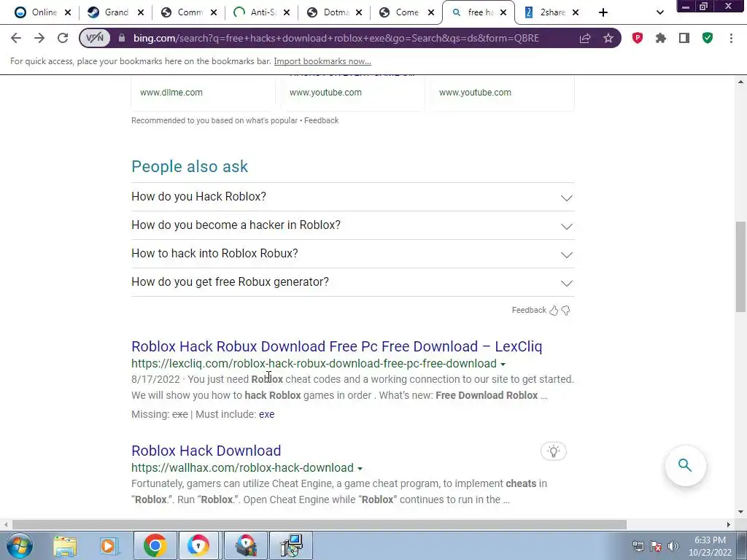
Task: Reload the Bing search page
Action: click(63, 38)
